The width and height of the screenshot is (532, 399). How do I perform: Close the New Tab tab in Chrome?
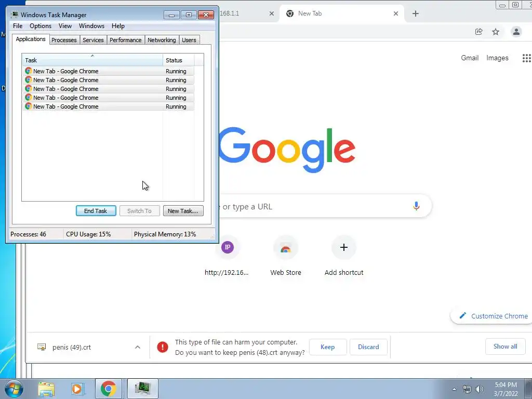[x=396, y=14]
